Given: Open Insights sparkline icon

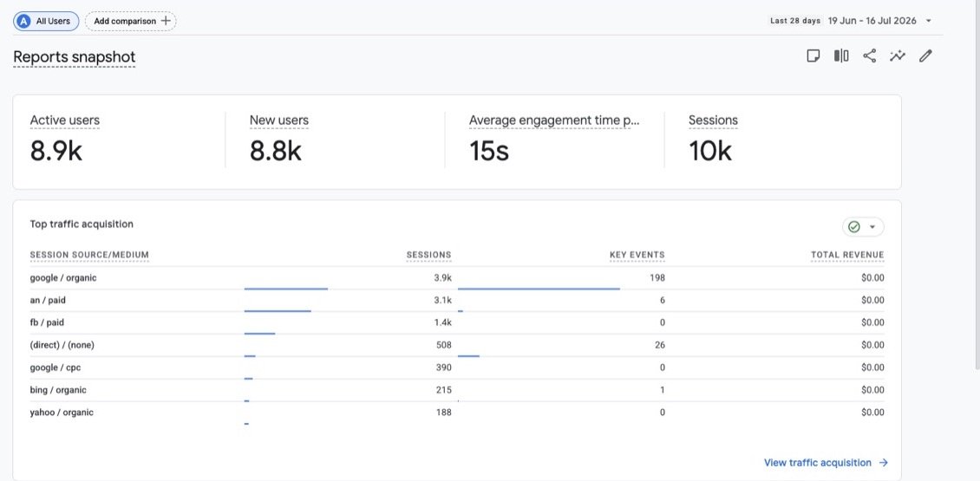Looking at the screenshot, I should tap(898, 56).
